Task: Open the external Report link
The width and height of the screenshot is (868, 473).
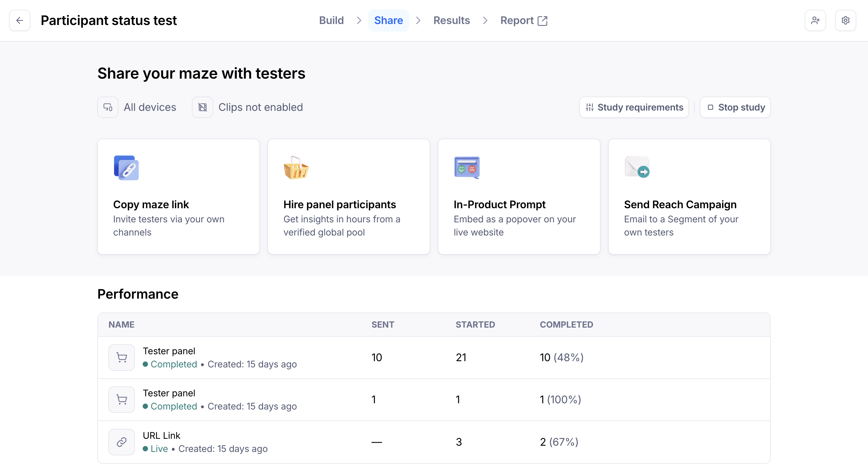Action: (x=523, y=21)
